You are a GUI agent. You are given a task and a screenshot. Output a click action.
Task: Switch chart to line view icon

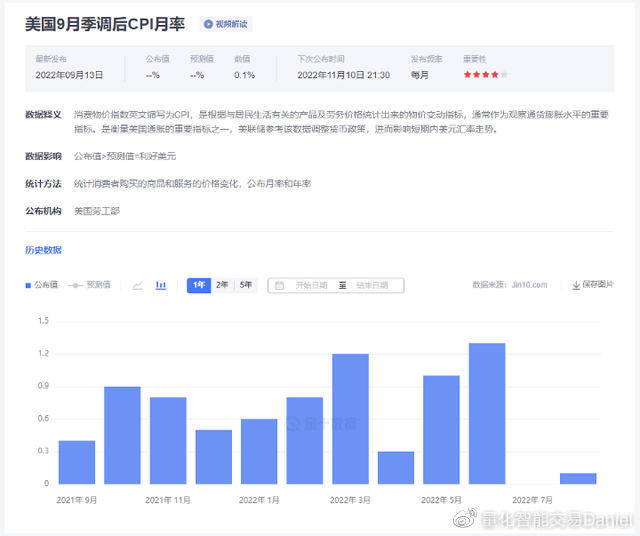(138, 285)
